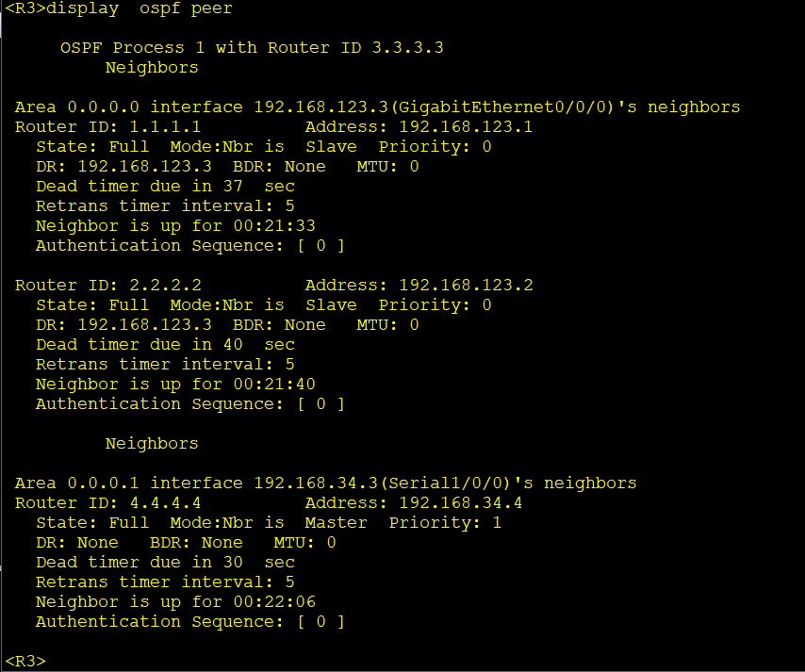Click the last Authentication Sequence line
The height and width of the screenshot is (672, 805).
click(x=190, y=622)
